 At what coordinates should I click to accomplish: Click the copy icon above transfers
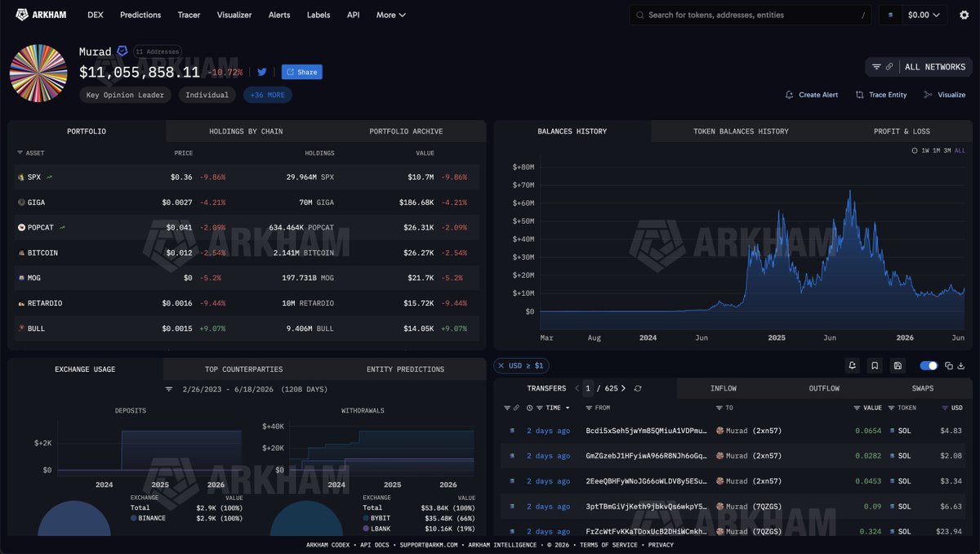pos(949,366)
